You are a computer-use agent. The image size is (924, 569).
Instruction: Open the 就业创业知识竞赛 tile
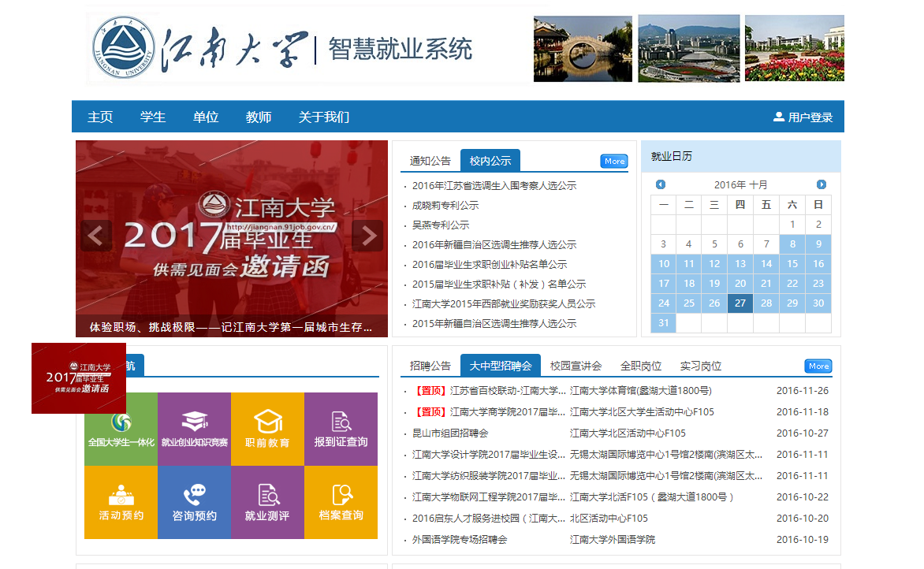click(x=194, y=429)
